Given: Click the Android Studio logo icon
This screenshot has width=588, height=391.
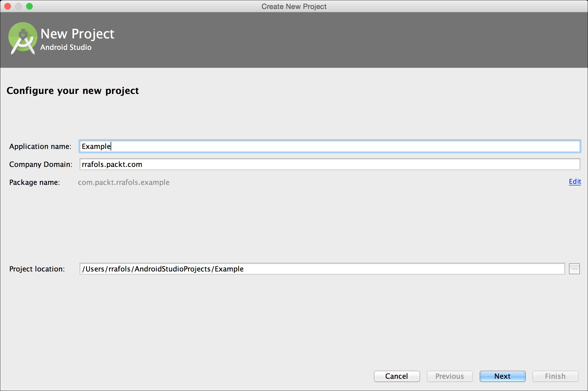Looking at the screenshot, I should coord(23,39).
